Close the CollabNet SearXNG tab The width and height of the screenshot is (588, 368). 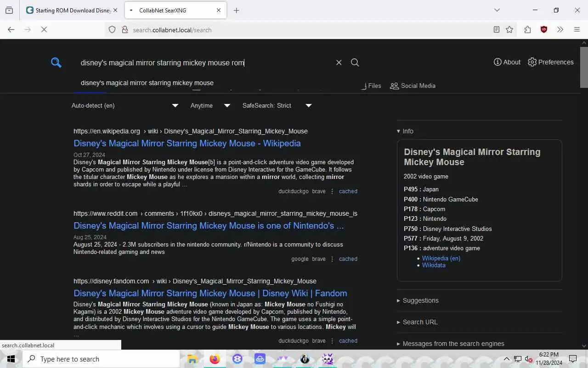click(219, 10)
